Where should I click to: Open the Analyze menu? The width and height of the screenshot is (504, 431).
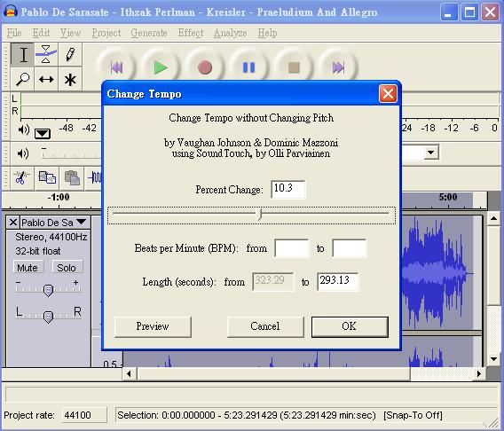coord(231,33)
